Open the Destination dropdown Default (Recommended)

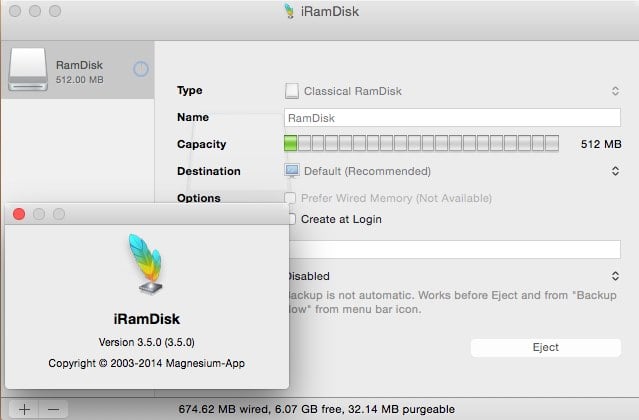(452, 171)
